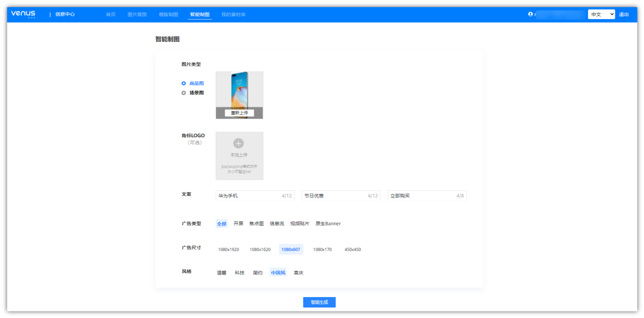Image resolution: width=644 pixels, height=318 pixels.
Task: Select ad type 焦点图
Action: point(256,224)
